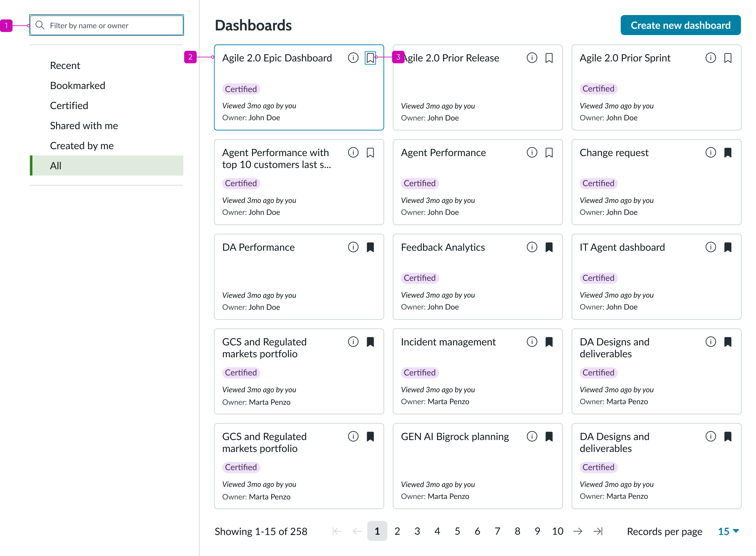756x556 pixels.
Task: Jump to the last page using skip arrow
Action: (x=598, y=531)
